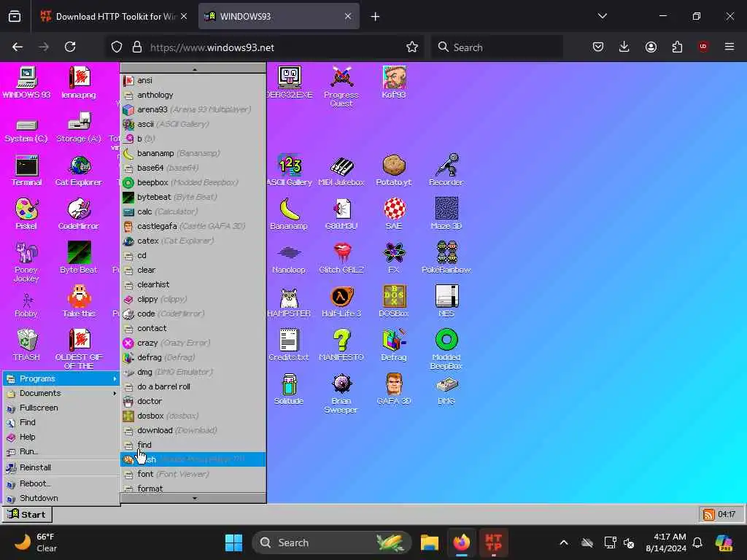Open Potato.yt desktop icon
747x560 pixels.
click(394, 171)
